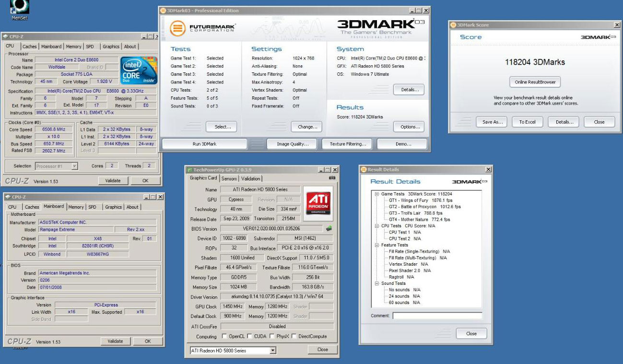Open the Processor #1 selection dropdown
Screen dimensions: 623x364
[74, 166]
